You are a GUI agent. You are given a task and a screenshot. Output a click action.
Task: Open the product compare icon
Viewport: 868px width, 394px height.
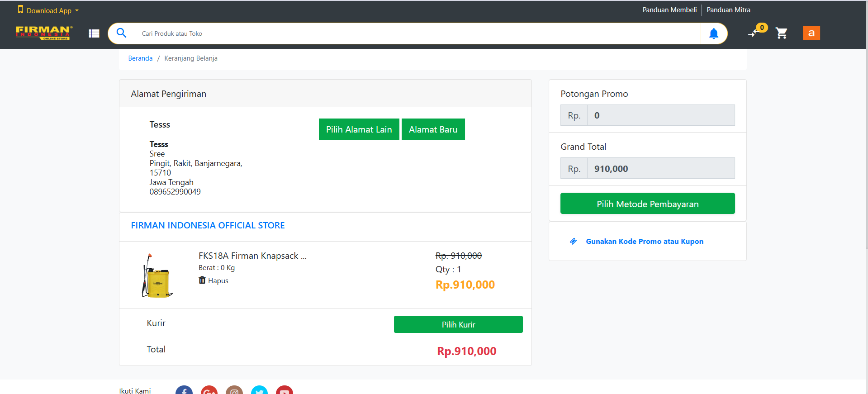pos(753,33)
